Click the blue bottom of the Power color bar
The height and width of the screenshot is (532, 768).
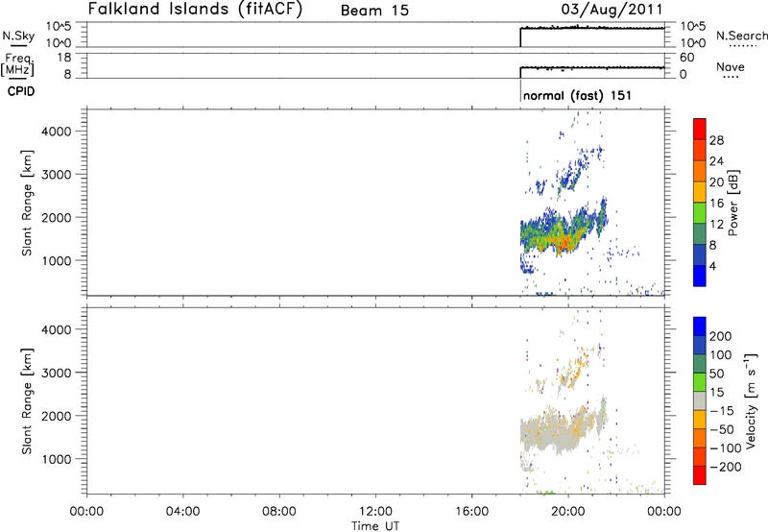coord(700,276)
